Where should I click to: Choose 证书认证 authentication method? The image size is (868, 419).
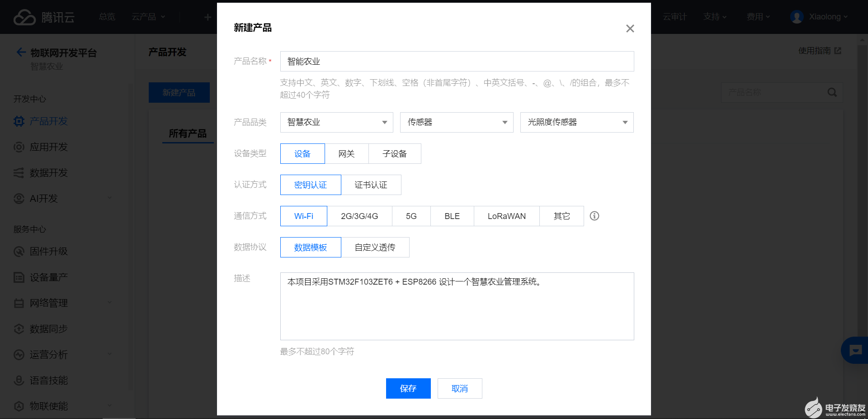click(371, 185)
